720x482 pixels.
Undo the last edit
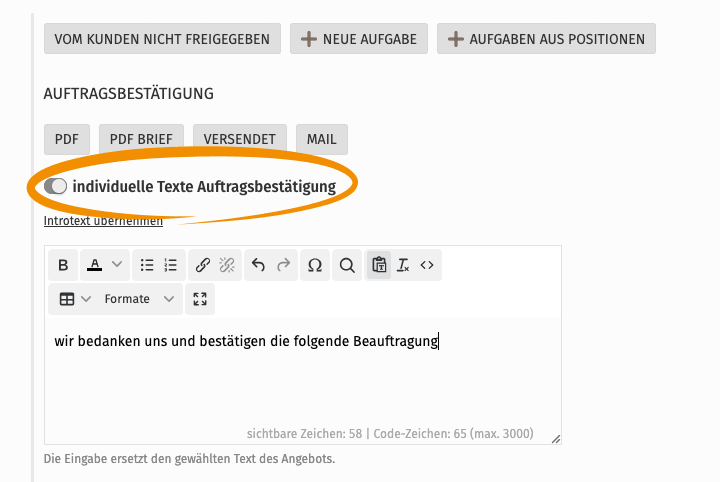(x=259, y=265)
